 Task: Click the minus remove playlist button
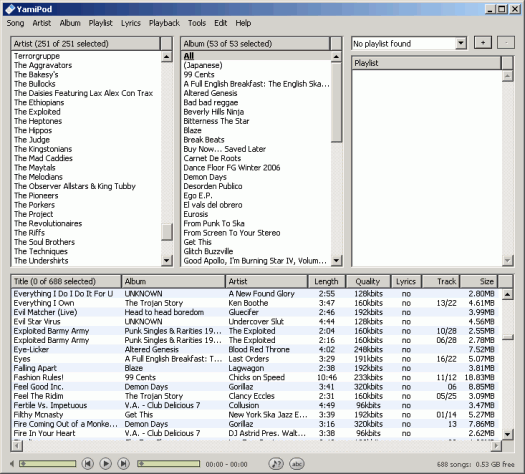click(506, 43)
